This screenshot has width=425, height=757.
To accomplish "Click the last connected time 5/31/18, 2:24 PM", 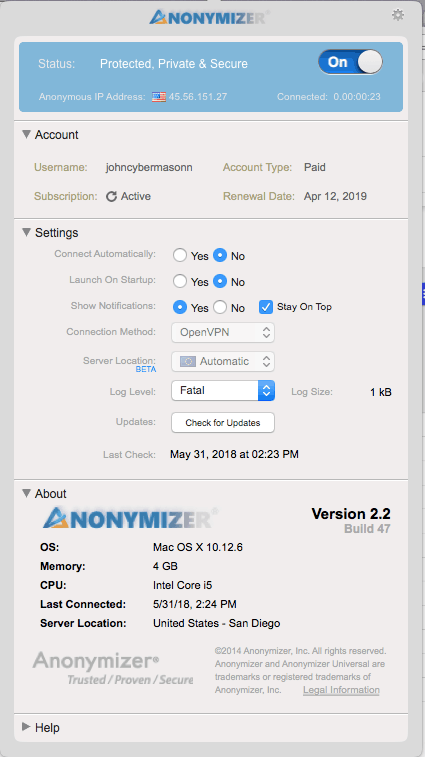I will 195,604.
